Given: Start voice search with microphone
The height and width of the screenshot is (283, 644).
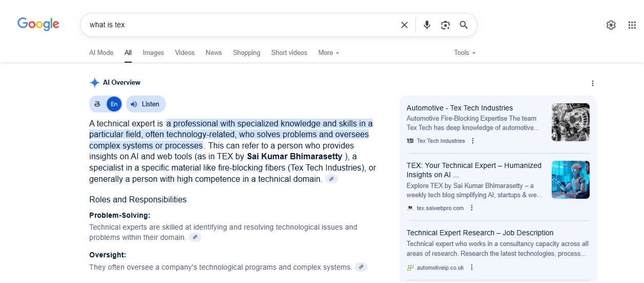Looking at the screenshot, I should point(427,25).
